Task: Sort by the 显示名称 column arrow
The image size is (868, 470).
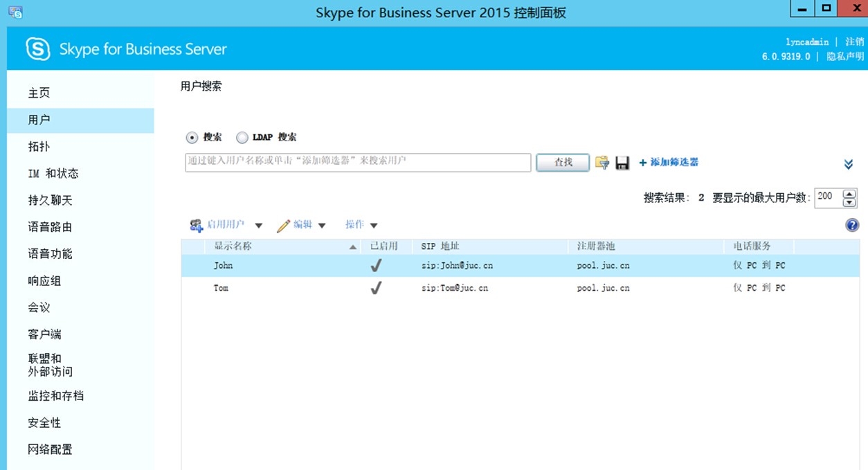Action: 353,247
